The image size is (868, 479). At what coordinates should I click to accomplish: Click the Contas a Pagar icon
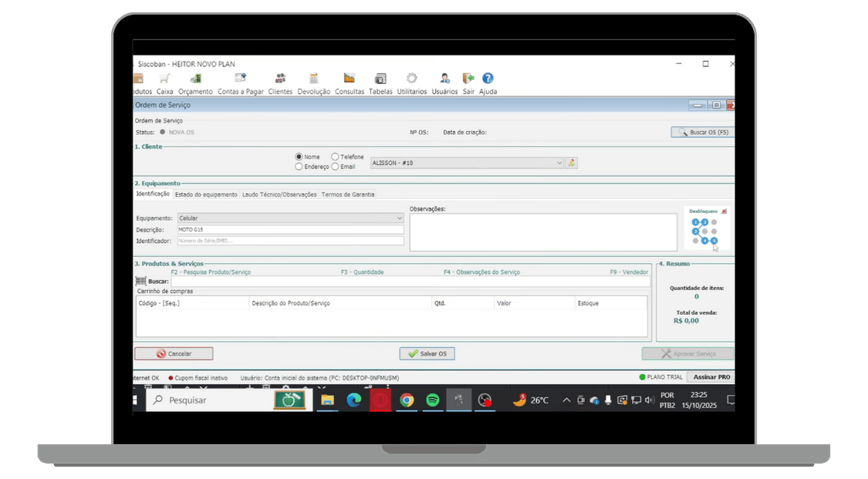(x=240, y=79)
